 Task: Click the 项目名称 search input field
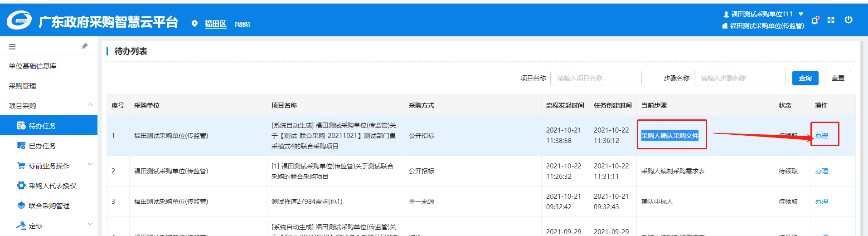point(596,78)
